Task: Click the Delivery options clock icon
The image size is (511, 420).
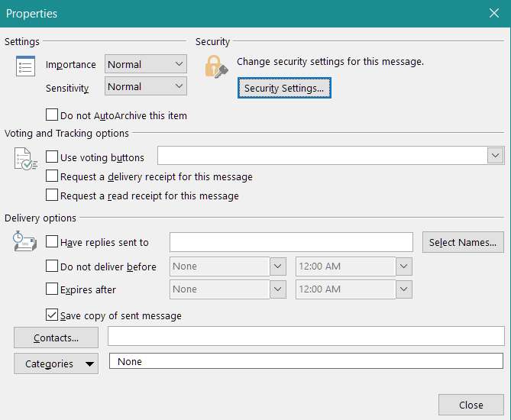Action: (x=26, y=243)
